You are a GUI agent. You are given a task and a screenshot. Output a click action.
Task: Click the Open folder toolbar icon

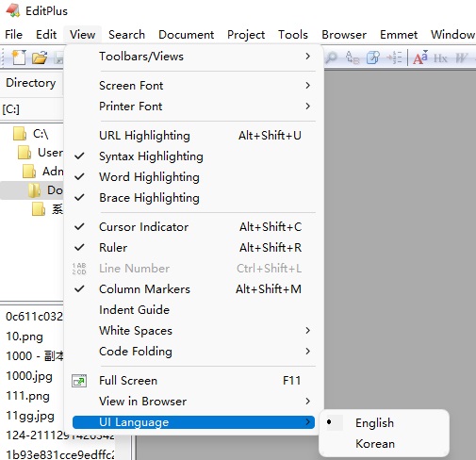(40, 57)
